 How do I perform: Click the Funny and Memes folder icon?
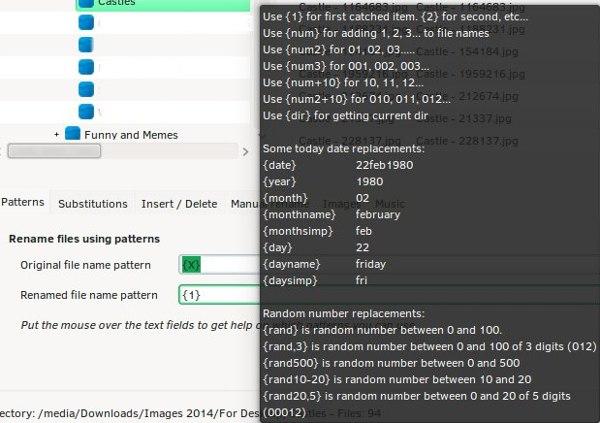point(72,134)
